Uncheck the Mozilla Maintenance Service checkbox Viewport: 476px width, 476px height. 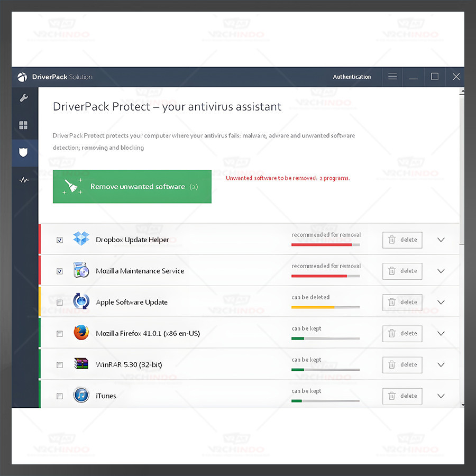(60, 271)
